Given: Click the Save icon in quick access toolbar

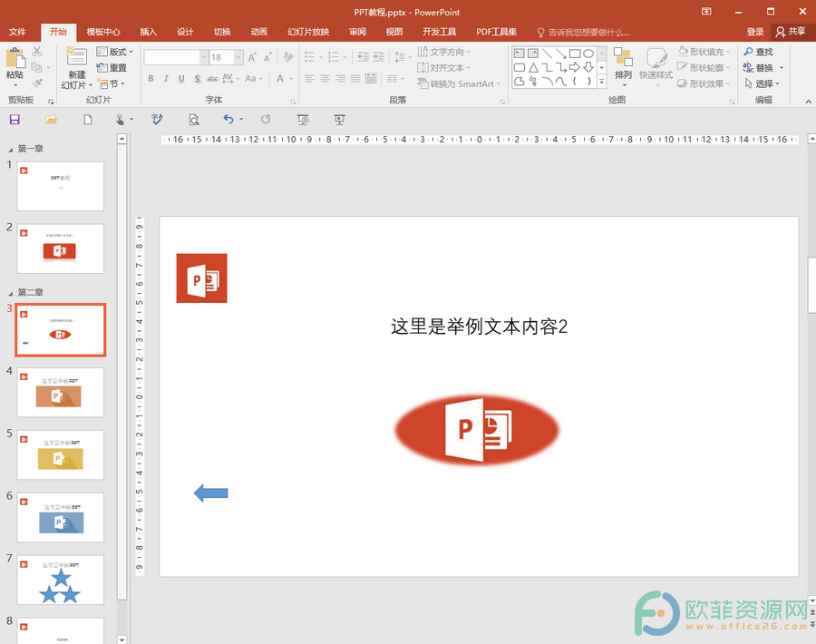Looking at the screenshot, I should point(15,120).
